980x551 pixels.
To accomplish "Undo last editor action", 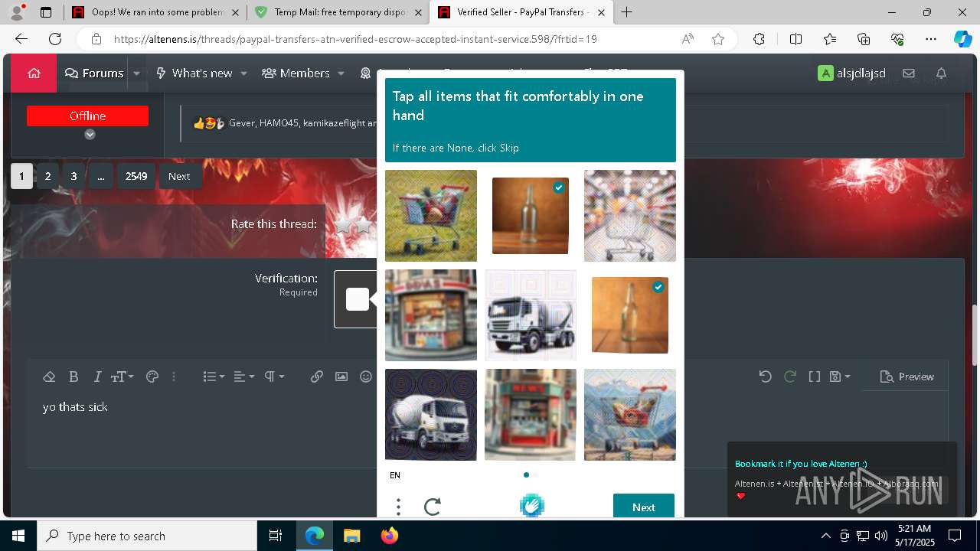I will click(765, 377).
